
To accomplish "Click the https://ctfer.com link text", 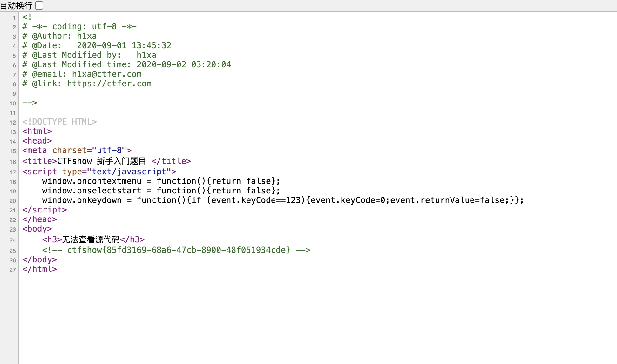I will (109, 84).
